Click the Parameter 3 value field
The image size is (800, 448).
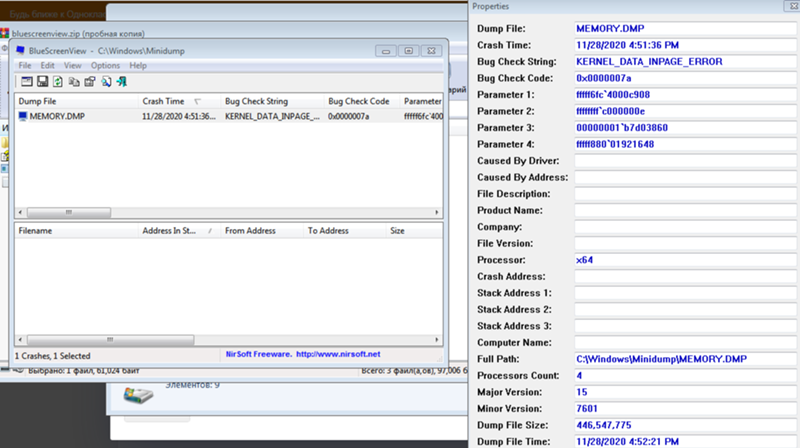coord(685,128)
